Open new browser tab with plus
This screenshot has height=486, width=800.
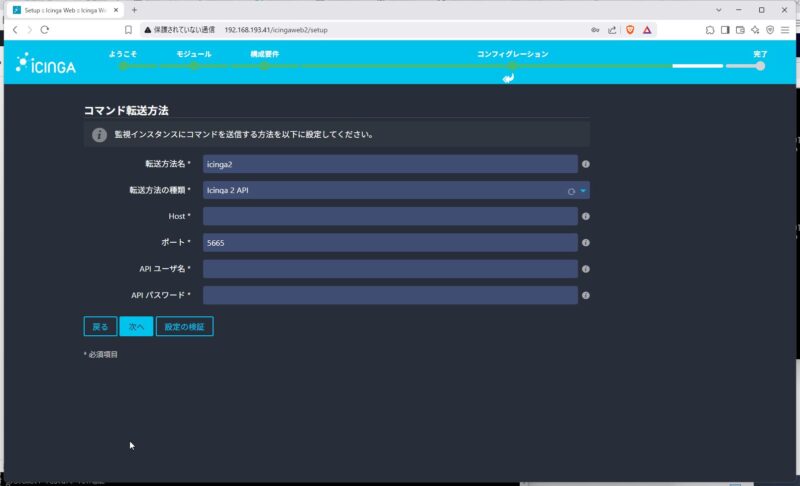(134, 10)
